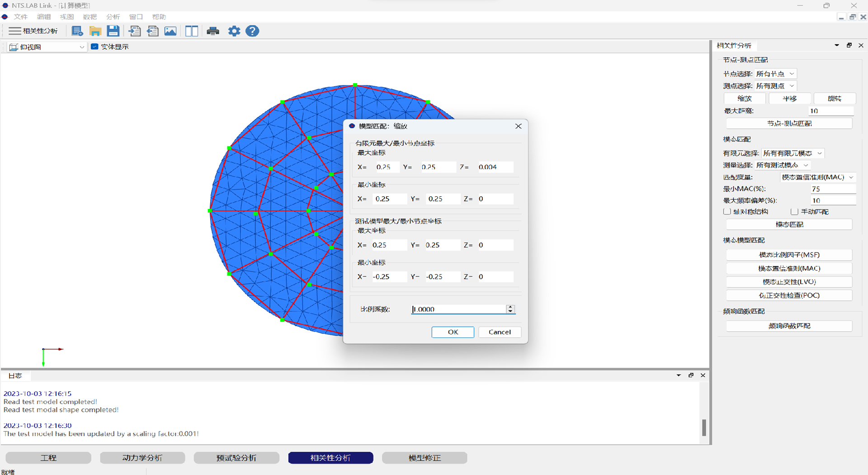Viewport: 868px width, 475px height.
Task: Open folder via the toolbar icon
Action: [x=95, y=31]
